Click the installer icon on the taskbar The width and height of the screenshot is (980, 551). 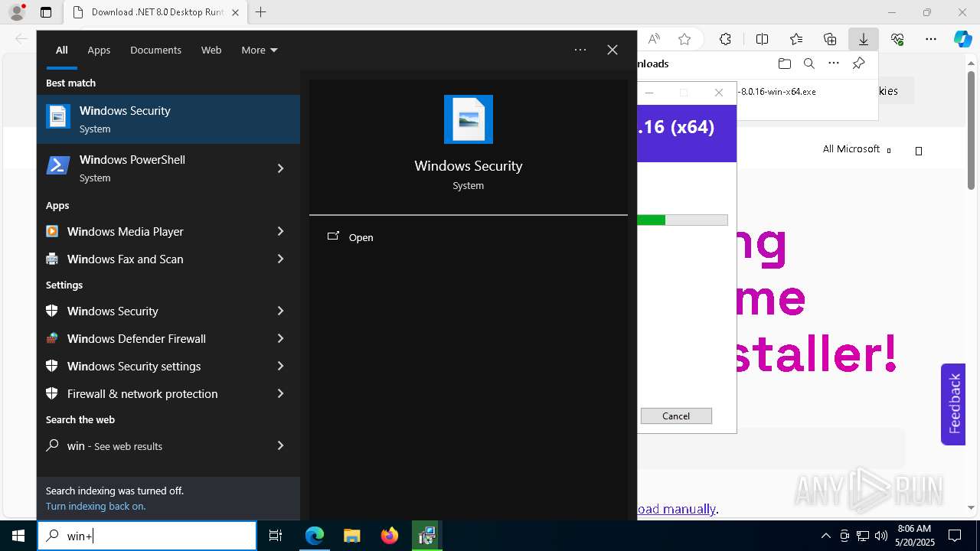click(x=427, y=536)
